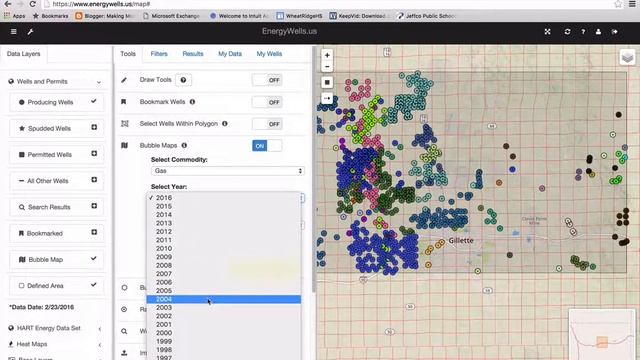This screenshot has height=360, width=640.
Task: Enable the Spudded Wells layer
Action: coord(94,127)
